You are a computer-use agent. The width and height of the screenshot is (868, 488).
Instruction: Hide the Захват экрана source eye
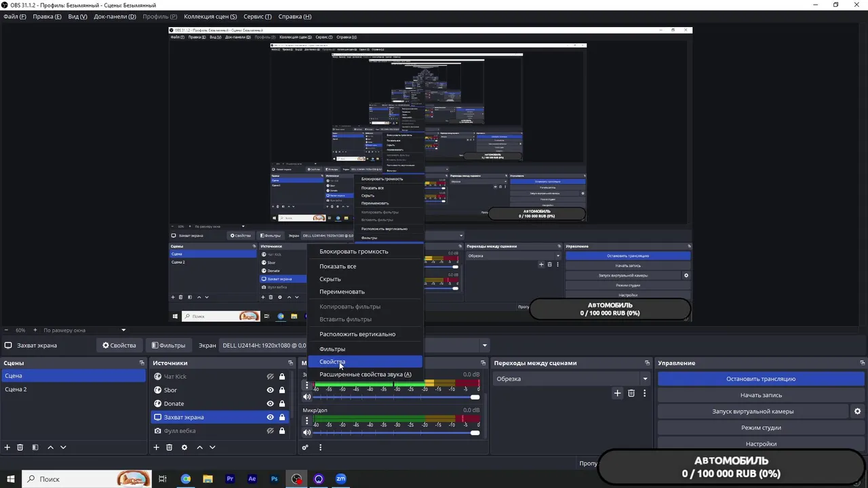[270, 418]
